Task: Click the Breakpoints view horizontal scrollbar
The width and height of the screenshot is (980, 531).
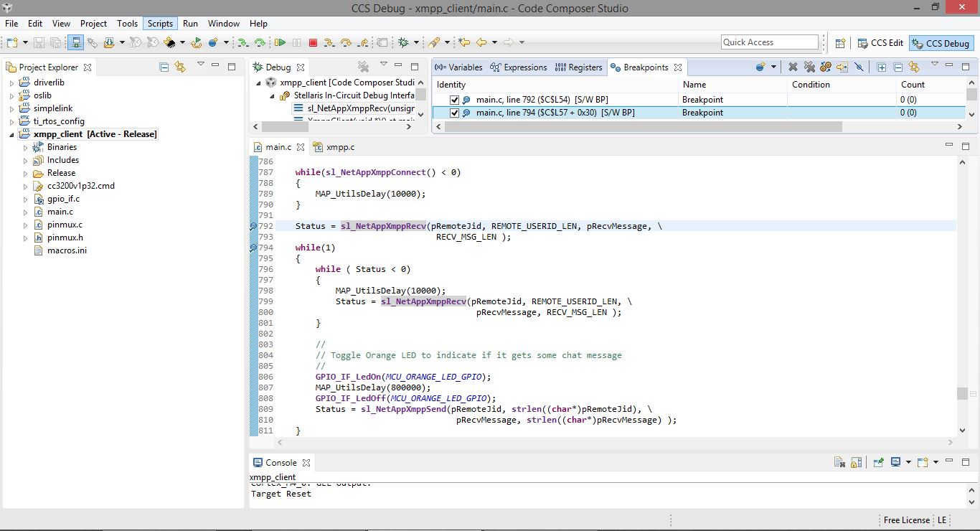Action: [x=642, y=126]
